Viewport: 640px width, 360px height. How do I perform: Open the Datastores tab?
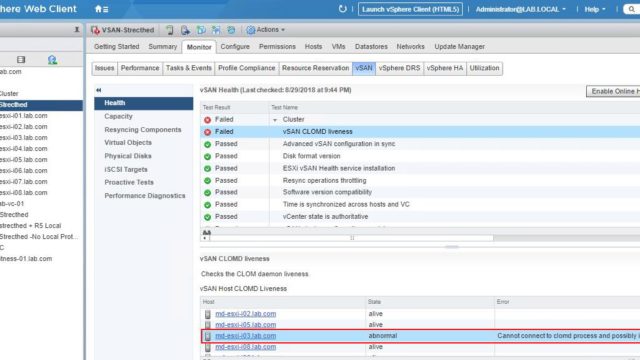click(x=371, y=47)
